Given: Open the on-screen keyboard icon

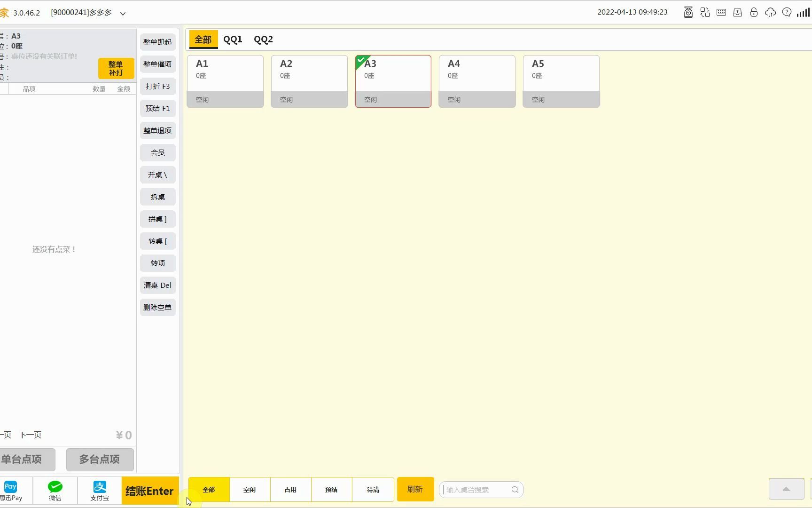Looking at the screenshot, I should [x=721, y=13].
